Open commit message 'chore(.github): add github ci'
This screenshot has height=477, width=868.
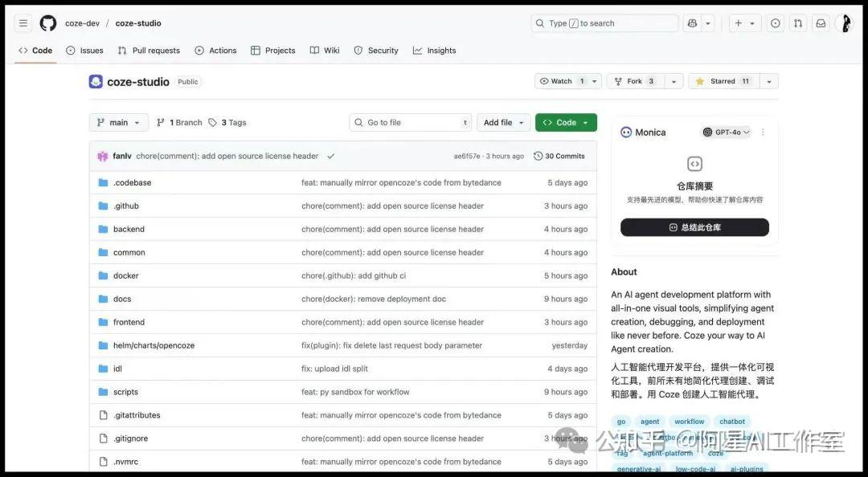[x=354, y=275]
